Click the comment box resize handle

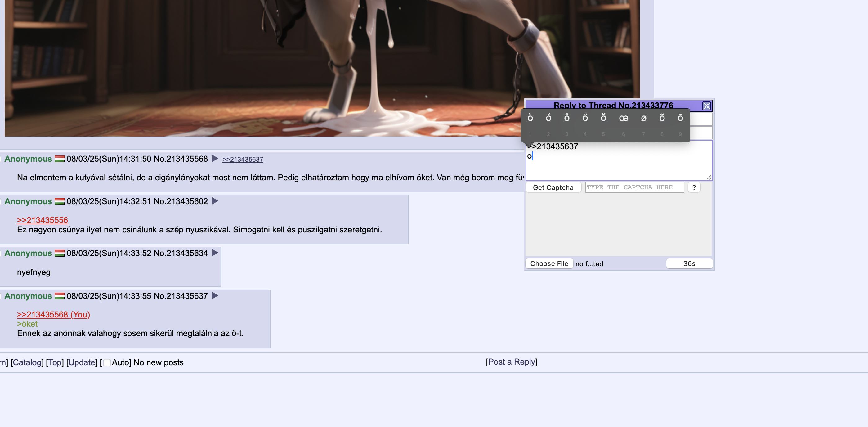pyautogui.click(x=709, y=177)
